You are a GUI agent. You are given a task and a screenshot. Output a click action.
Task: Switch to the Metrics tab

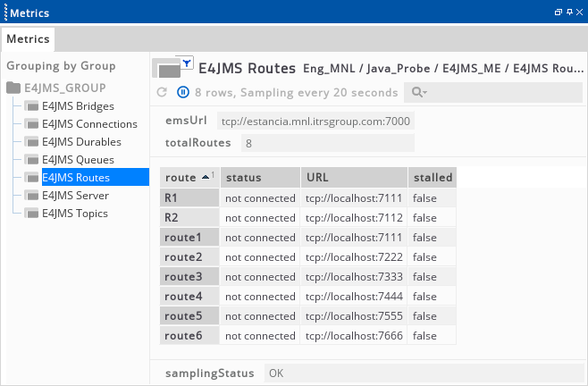point(29,39)
